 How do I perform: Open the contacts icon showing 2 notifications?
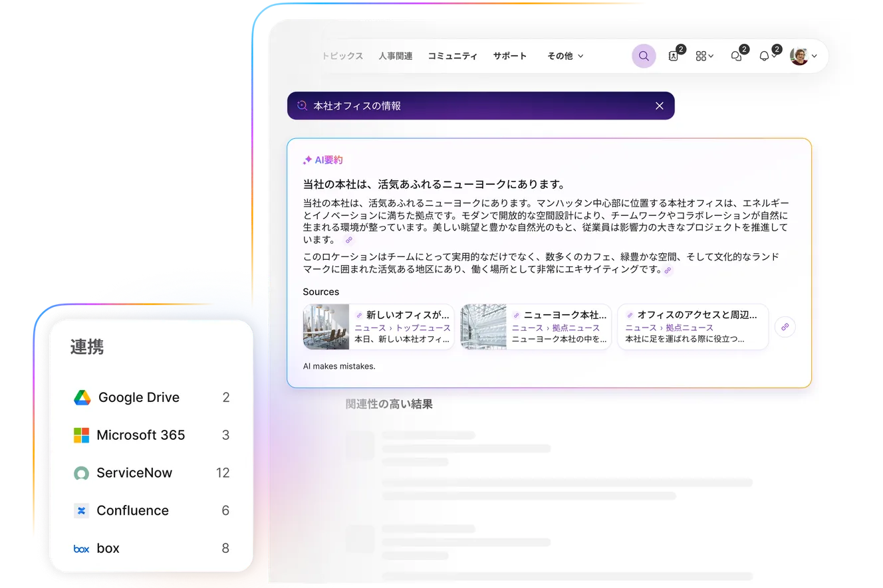coord(673,56)
